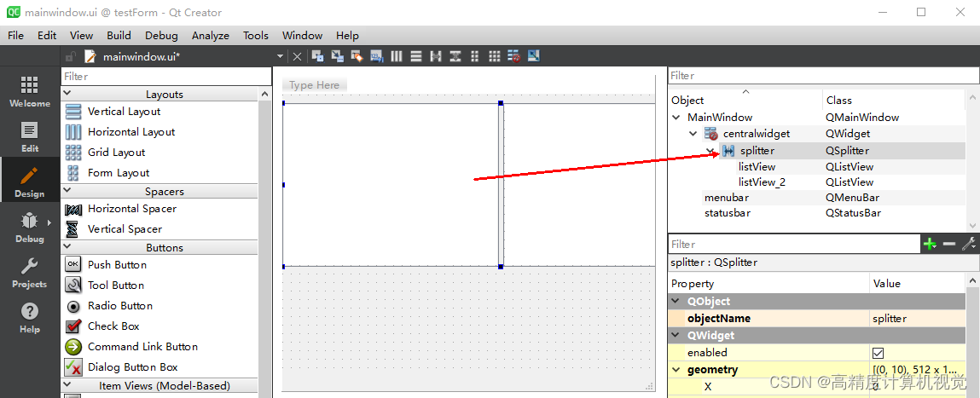Click widget box Filter field
The height and width of the screenshot is (398, 980).
click(x=166, y=76)
